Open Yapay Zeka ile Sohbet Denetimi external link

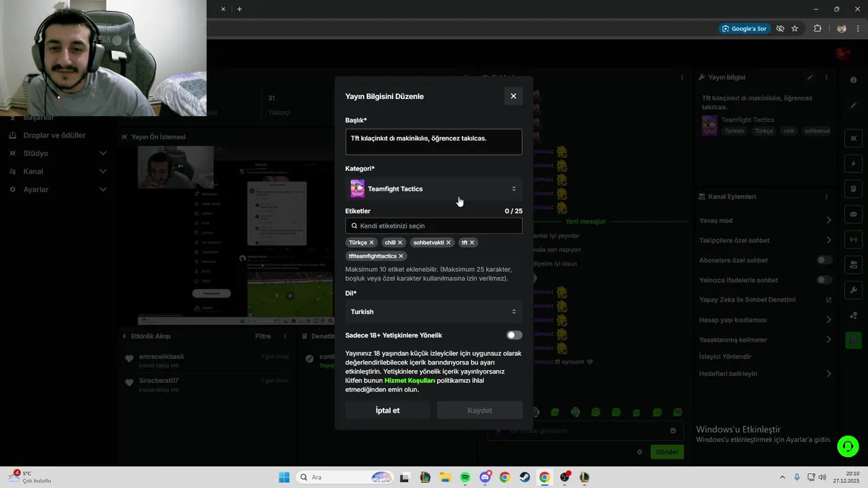point(829,300)
